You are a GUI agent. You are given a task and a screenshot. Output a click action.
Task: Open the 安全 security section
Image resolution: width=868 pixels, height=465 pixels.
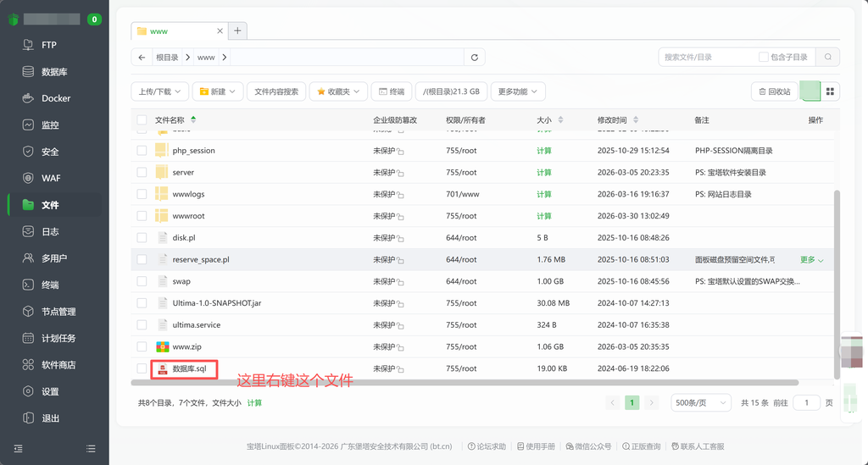(x=50, y=152)
